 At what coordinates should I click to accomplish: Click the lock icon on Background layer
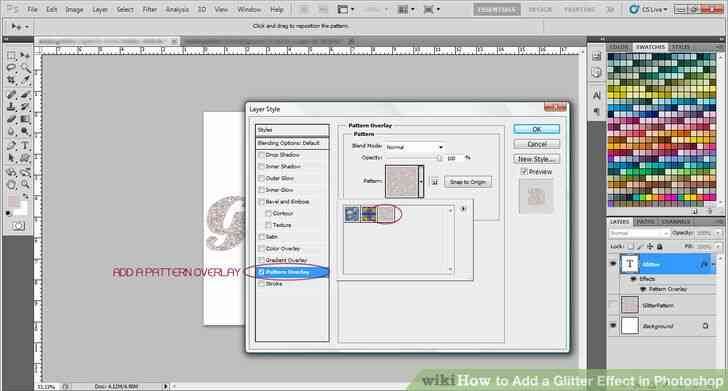(x=705, y=326)
